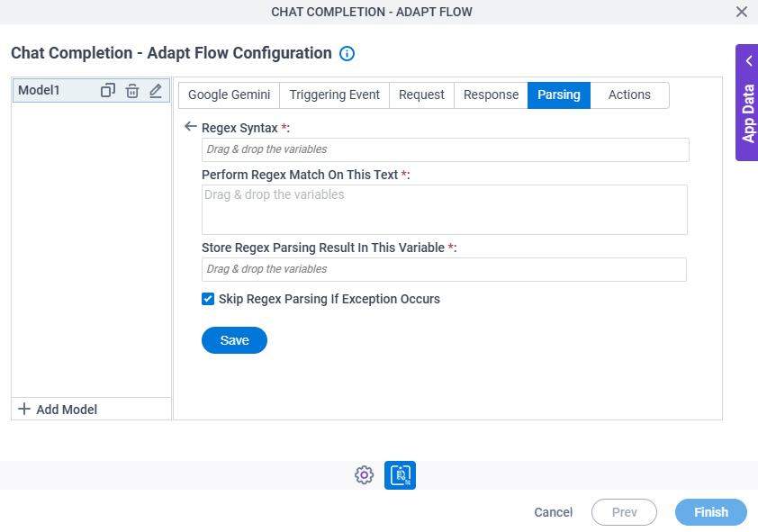Select the Parsing tab
Screen dimensions: 758x532
pos(559,95)
